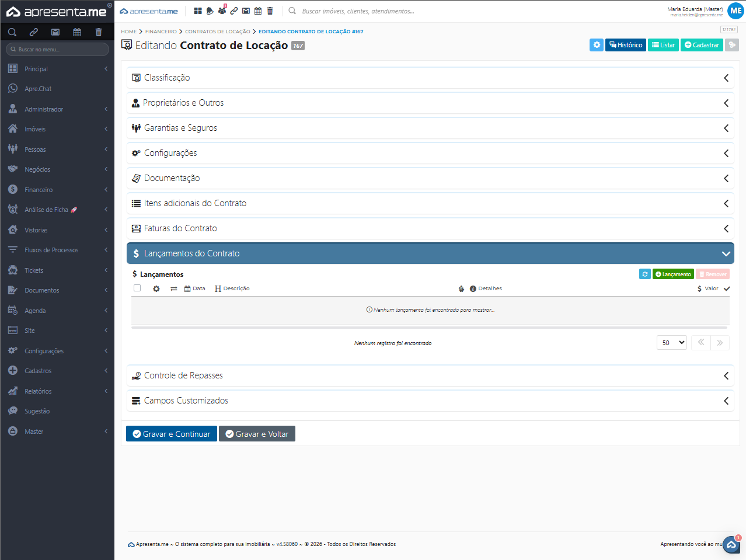
Task: Open the users icon with red badge
Action: pyautogui.click(x=222, y=11)
